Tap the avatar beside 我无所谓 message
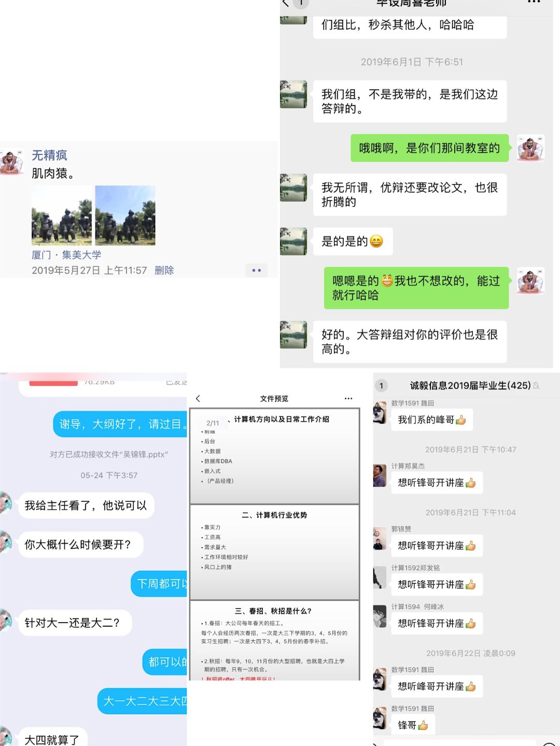Screen dimensions: 560x746 293,187
